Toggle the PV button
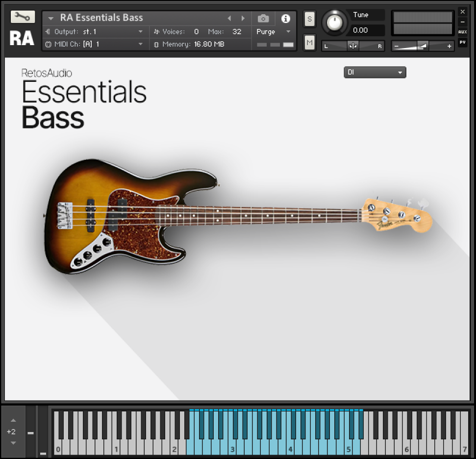The image size is (476, 459). point(462,43)
